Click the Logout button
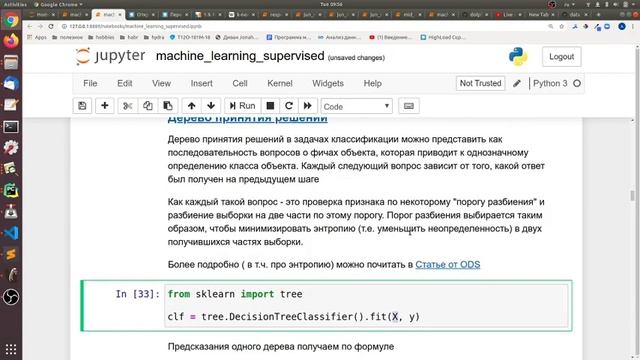Image resolution: width=640 pixels, height=360 pixels. [562, 57]
